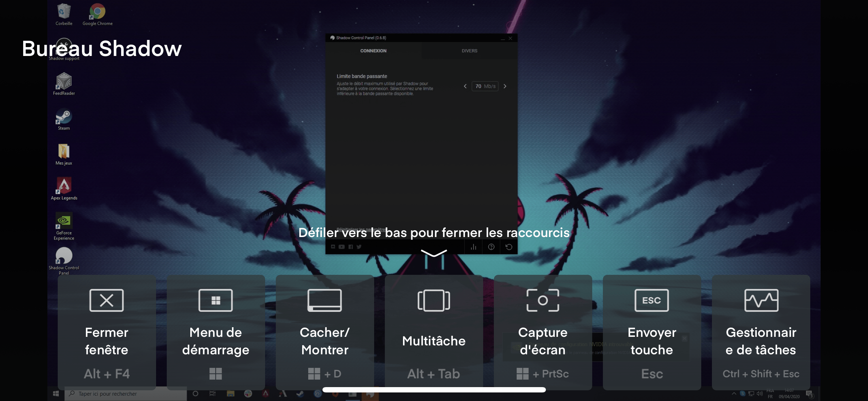Open the YouTube icon in Shadow Control Panel
Screen dimensions: 868x401
click(341, 247)
